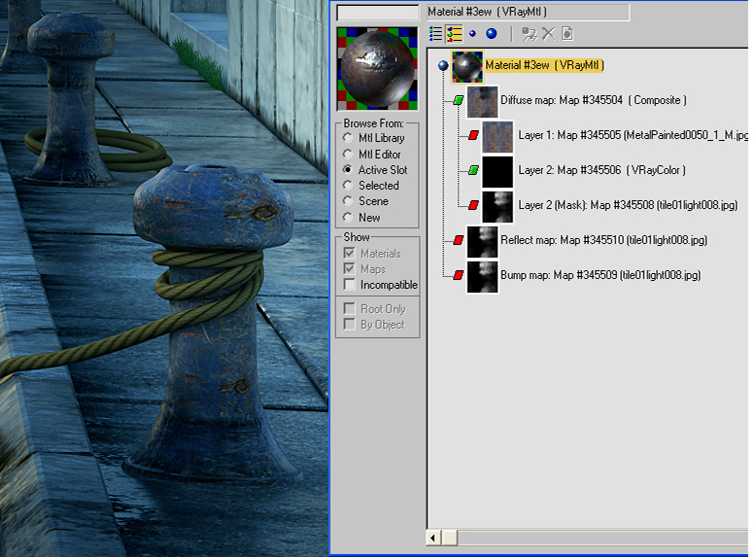756x557 pixels.
Task: Click green parallelogram icon of Layer 2 VRayColor
Action: click(473, 170)
